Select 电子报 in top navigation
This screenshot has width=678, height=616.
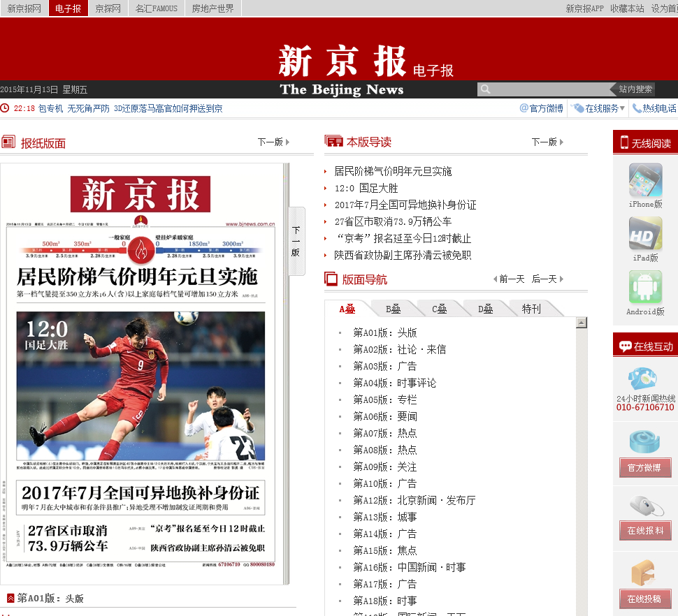[x=68, y=8]
